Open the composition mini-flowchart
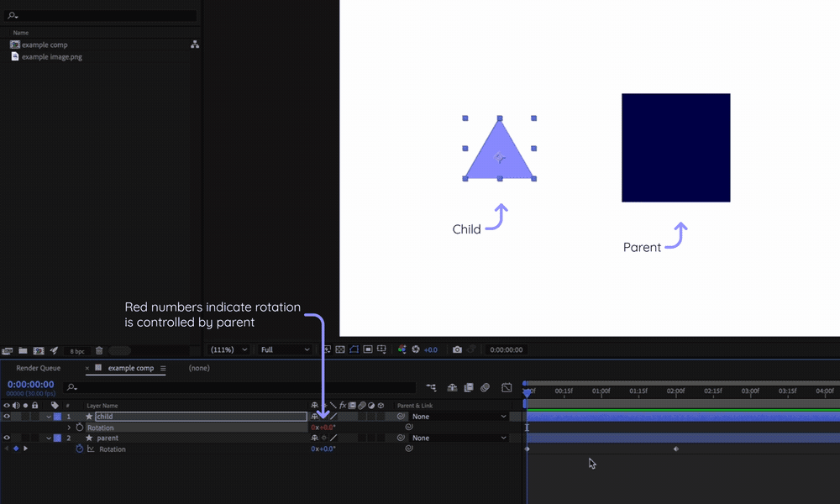The image size is (840, 504). [x=431, y=387]
